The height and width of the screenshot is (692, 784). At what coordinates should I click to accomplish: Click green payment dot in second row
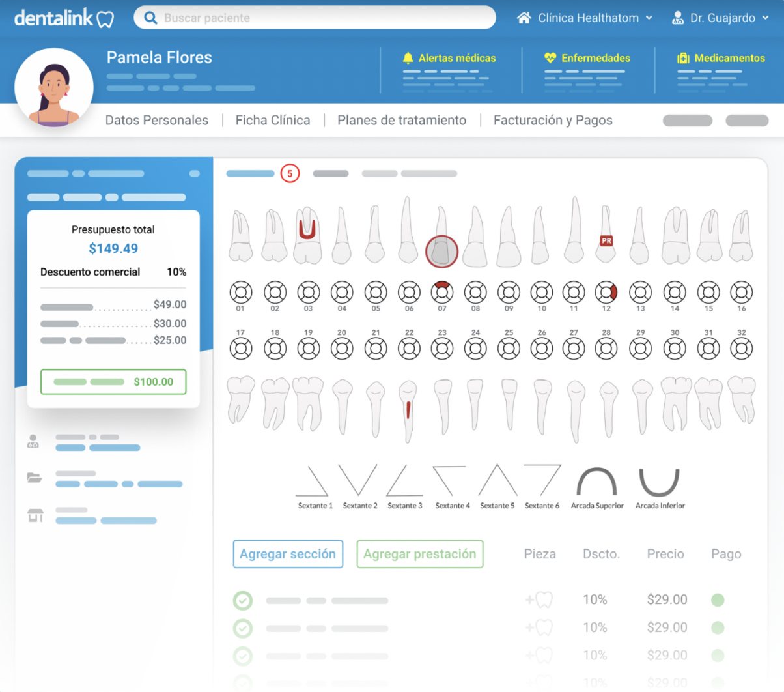tap(718, 627)
